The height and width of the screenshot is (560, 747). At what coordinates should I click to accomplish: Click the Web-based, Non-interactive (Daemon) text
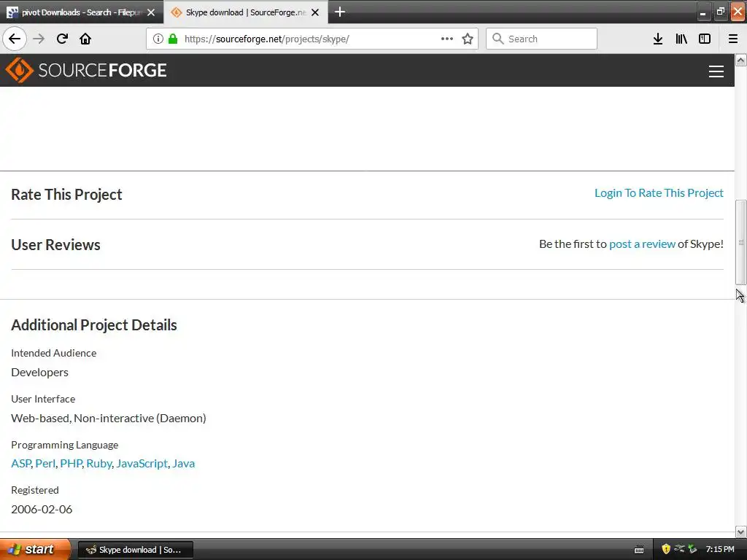(109, 418)
